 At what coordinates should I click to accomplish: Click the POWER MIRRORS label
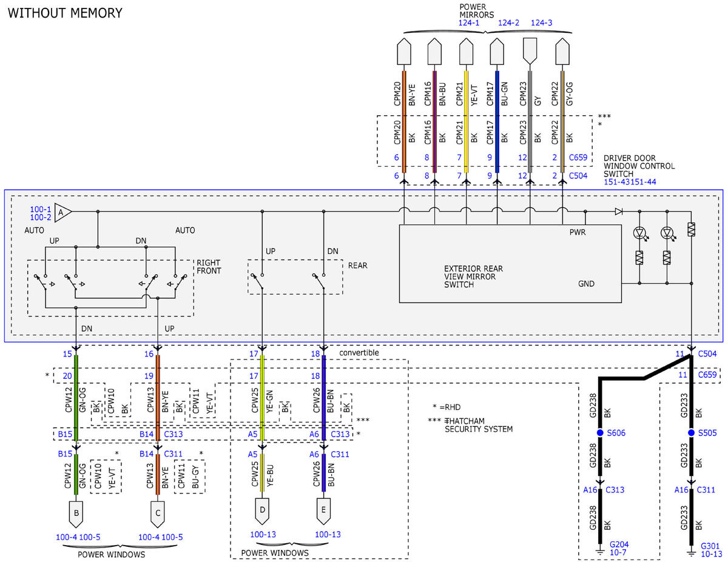(x=477, y=10)
